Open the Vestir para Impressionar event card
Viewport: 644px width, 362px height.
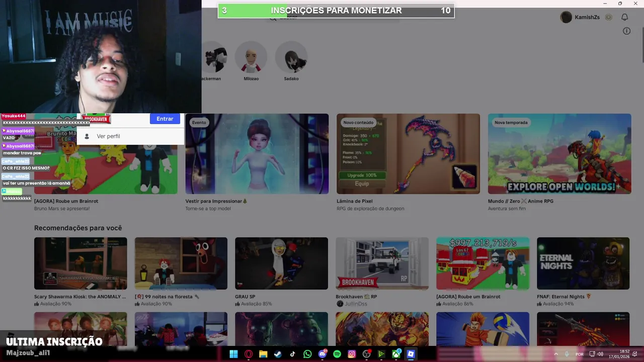click(x=257, y=154)
